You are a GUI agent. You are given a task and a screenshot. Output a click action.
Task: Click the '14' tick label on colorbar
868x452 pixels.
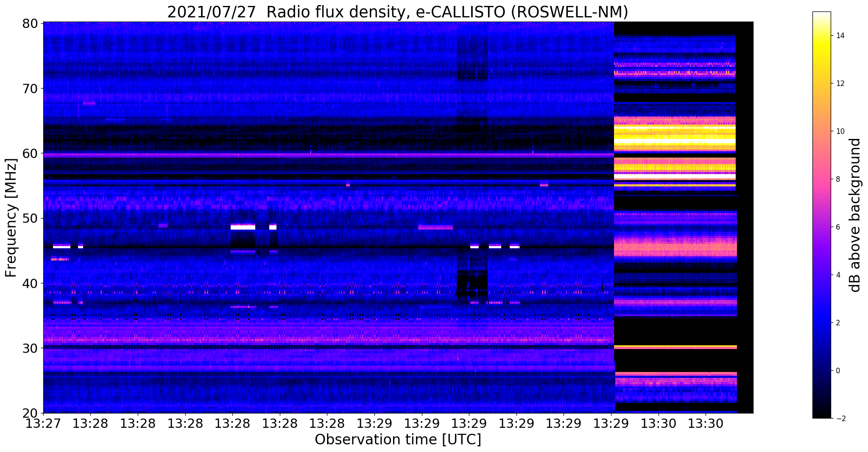(x=840, y=36)
